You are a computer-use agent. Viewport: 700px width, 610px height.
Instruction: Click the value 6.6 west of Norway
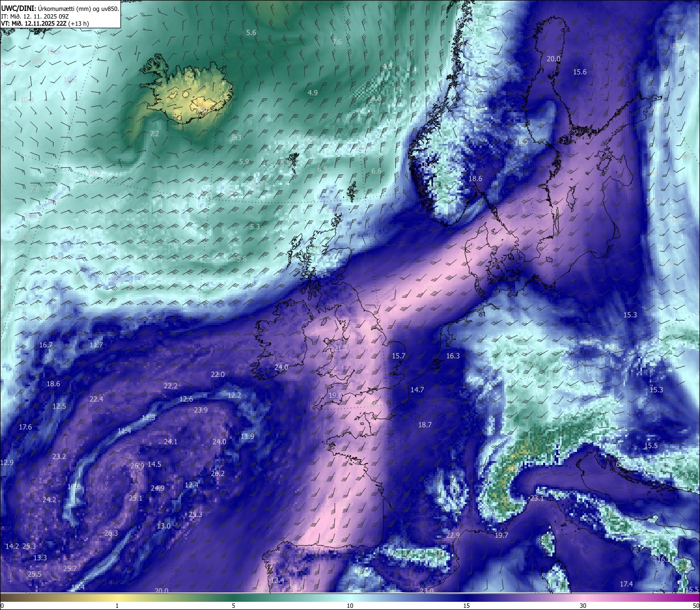pyautogui.click(x=376, y=171)
